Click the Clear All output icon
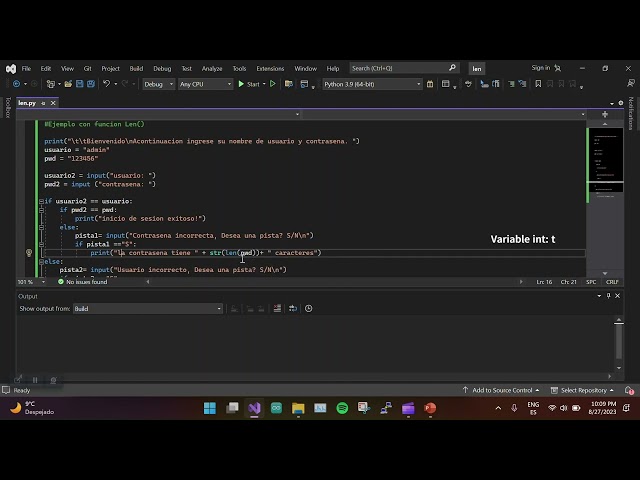The height and width of the screenshot is (480, 640). point(277,309)
